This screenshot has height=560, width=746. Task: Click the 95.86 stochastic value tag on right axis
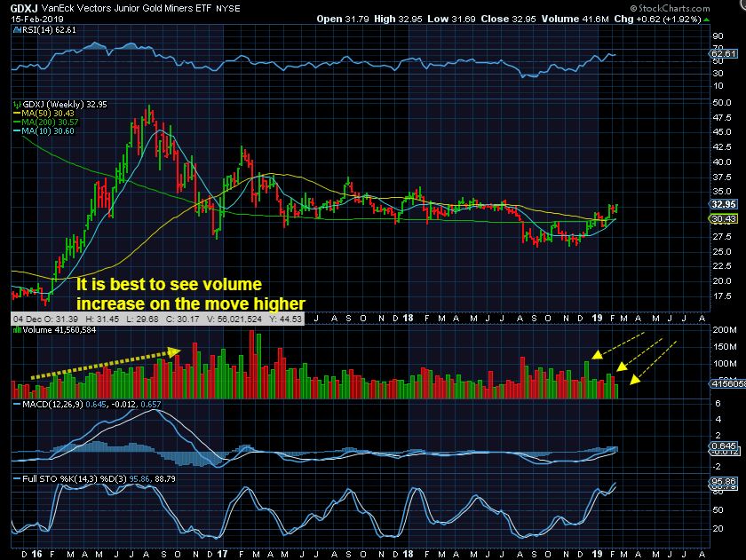tap(724, 482)
